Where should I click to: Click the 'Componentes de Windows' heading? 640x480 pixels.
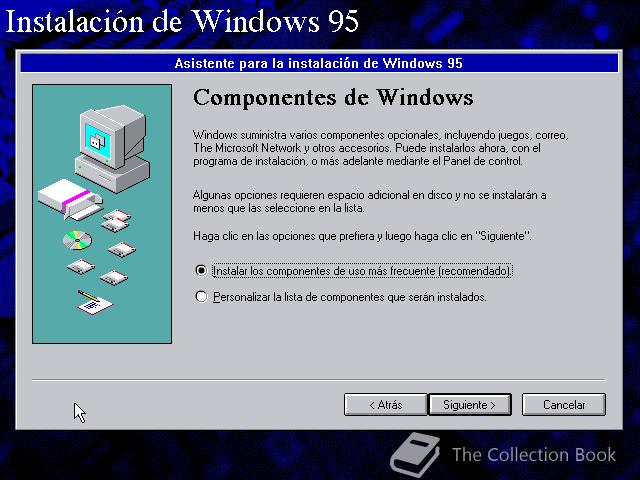[x=333, y=98]
